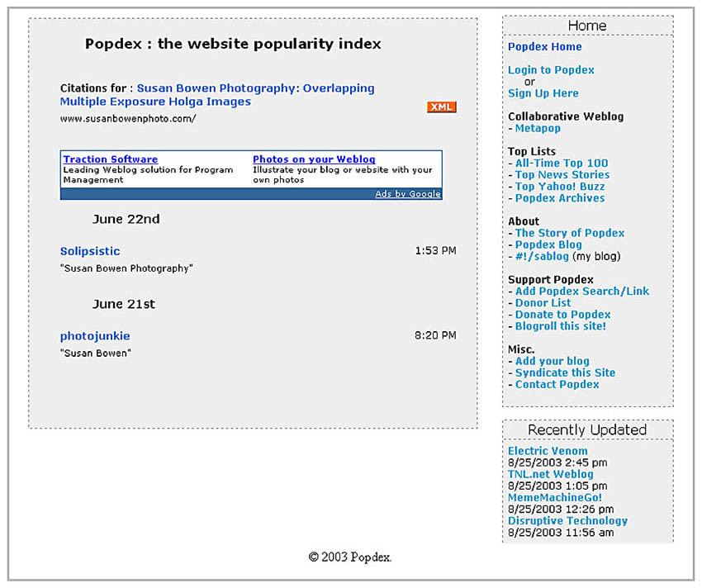
Task: Open the Disruptive Technology link
Action: point(567,521)
